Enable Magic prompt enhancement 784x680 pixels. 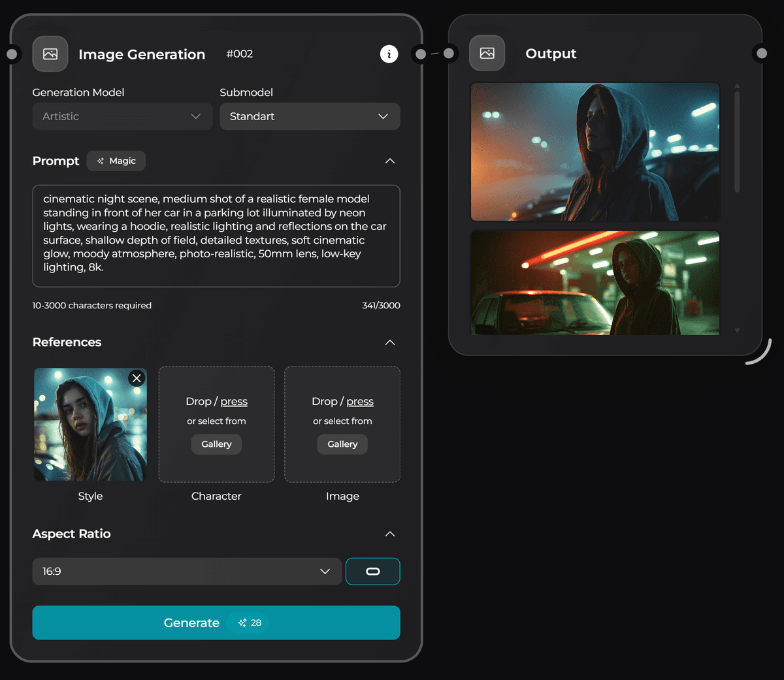(x=116, y=161)
